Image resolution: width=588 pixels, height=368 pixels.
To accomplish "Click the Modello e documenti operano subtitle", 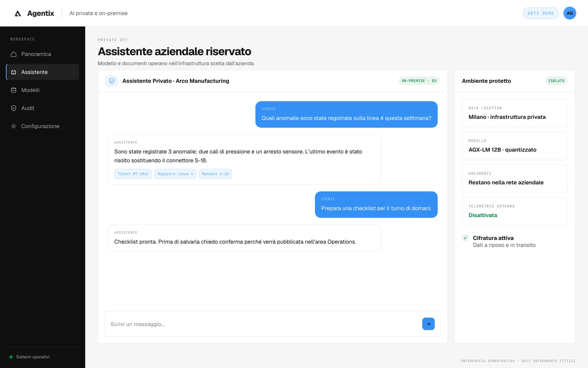I will [176, 63].
